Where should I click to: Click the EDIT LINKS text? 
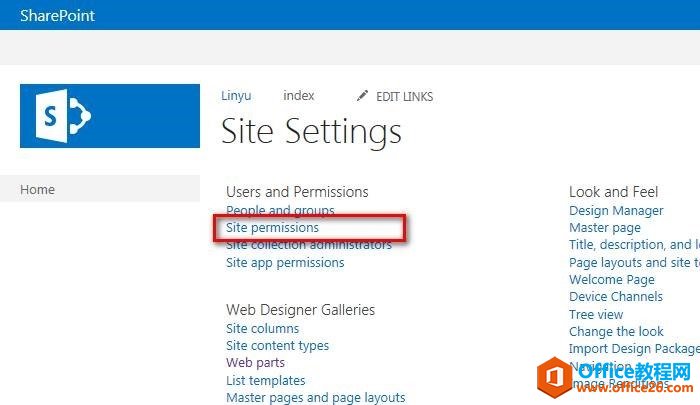click(404, 97)
